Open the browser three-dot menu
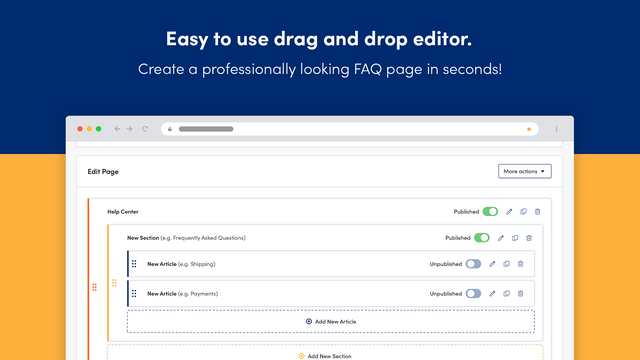 [556, 129]
